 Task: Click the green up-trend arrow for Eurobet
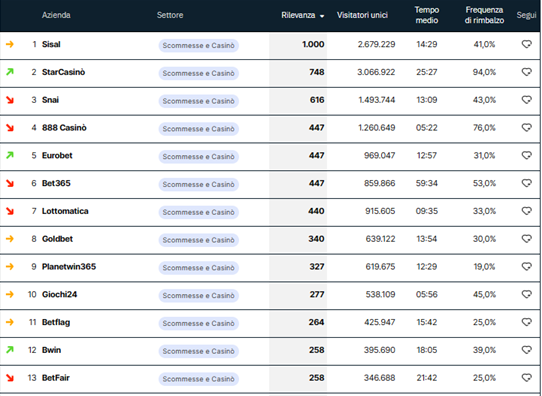(10, 155)
